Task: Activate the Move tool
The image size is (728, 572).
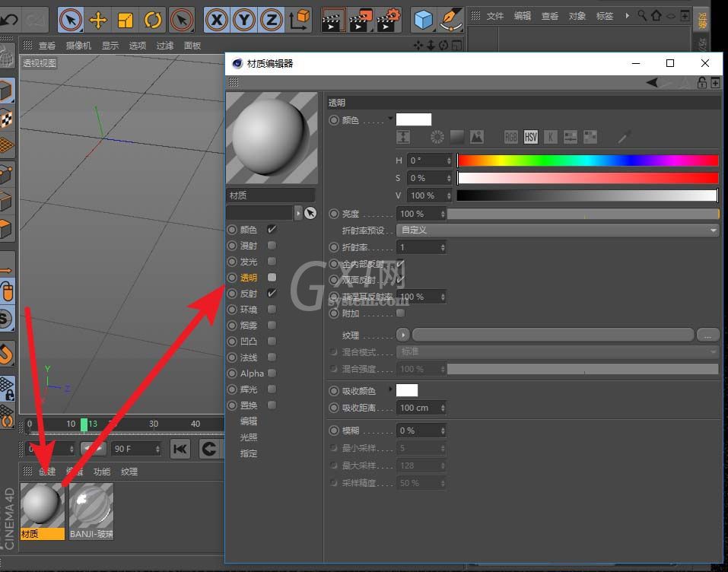Action: coord(98,20)
